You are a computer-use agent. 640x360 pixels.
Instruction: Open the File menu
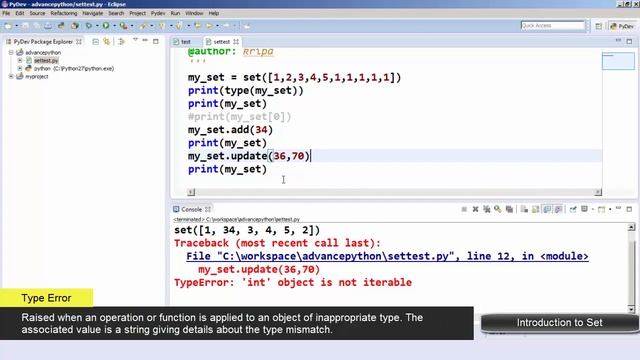(x=6, y=13)
